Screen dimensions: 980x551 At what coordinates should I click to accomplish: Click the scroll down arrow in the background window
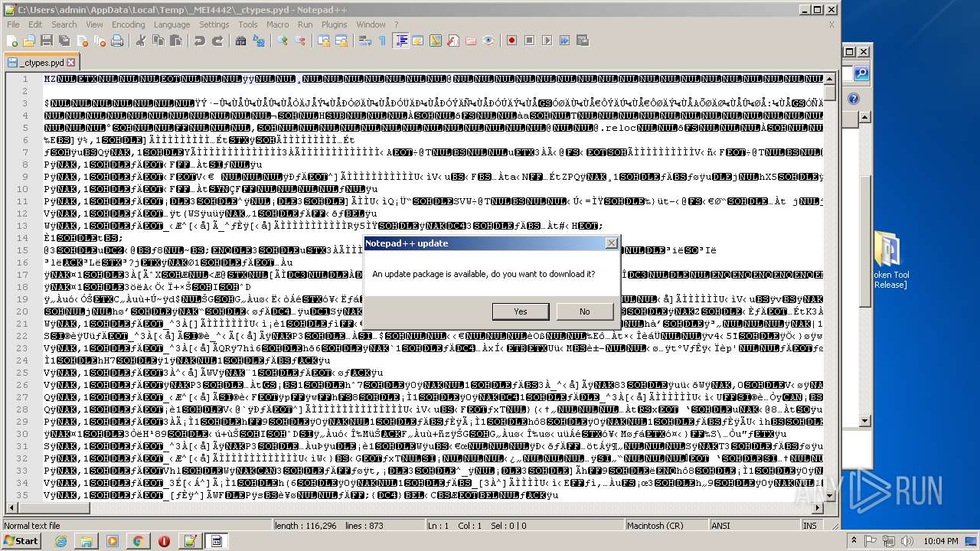click(x=864, y=421)
